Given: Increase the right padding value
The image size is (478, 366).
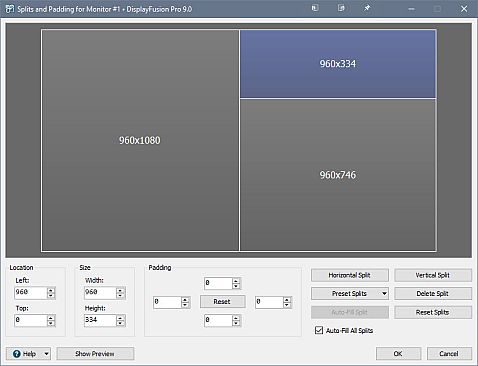Looking at the screenshot, I should pos(287,299).
